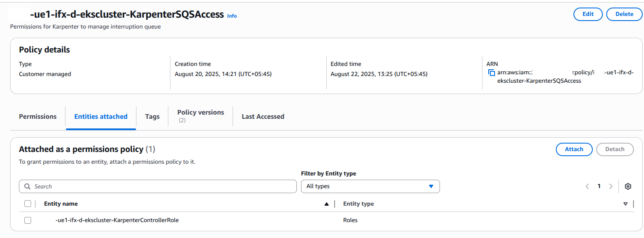
Task: Open the Info link beside policy name
Action: [232, 16]
